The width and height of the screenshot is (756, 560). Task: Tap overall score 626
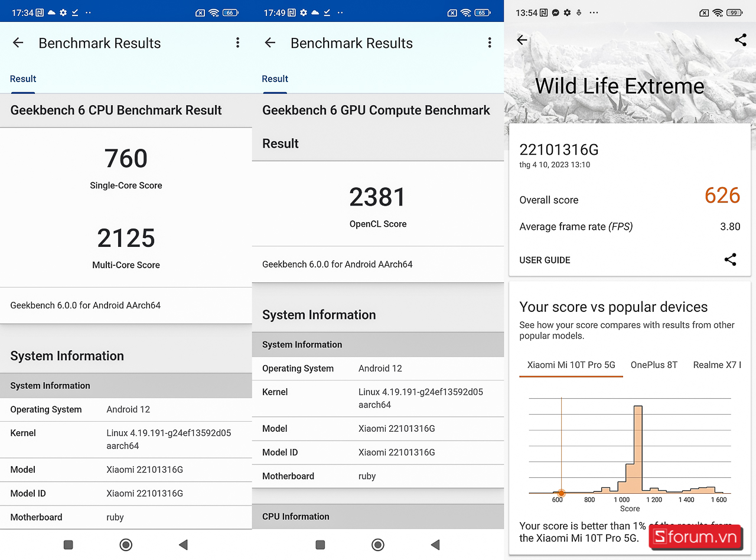[722, 196]
